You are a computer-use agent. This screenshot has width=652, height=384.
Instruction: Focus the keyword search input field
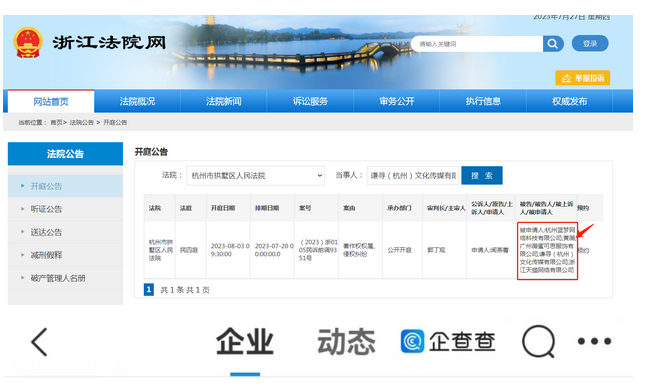tap(477, 44)
